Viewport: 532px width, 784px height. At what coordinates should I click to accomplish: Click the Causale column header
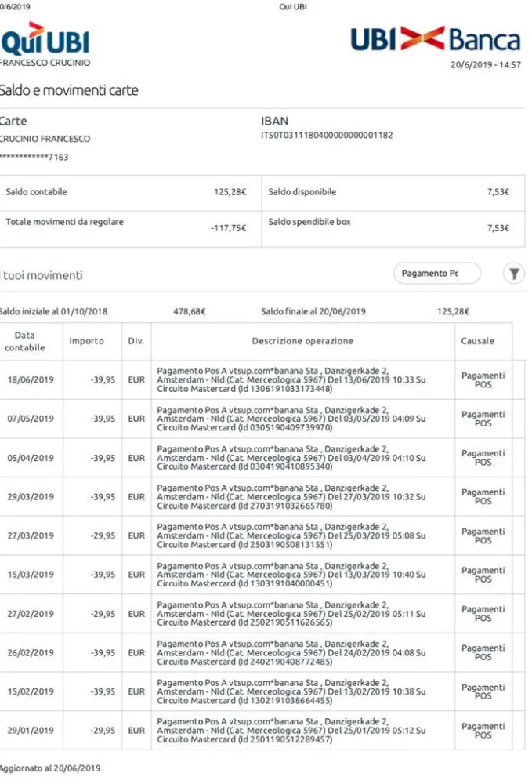click(x=478, y=341)
